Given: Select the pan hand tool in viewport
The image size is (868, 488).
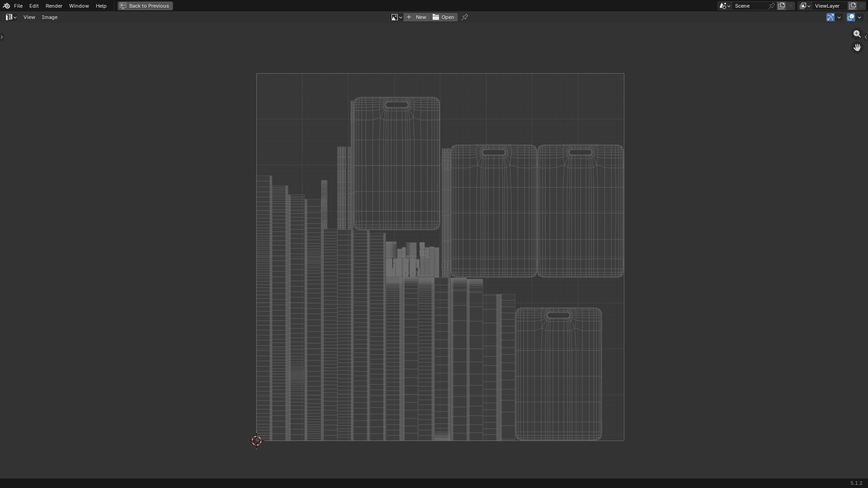Looking at the screenshot, I should (857, 47).
